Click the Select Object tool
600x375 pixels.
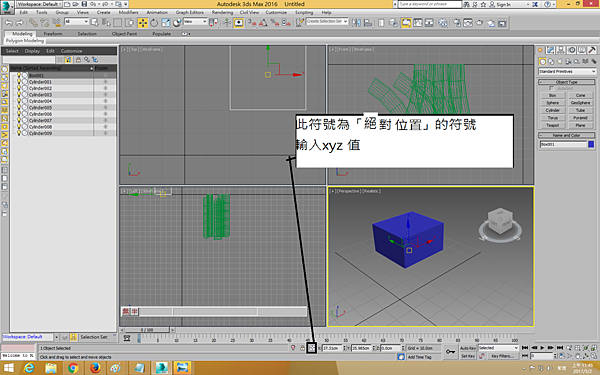95,23
